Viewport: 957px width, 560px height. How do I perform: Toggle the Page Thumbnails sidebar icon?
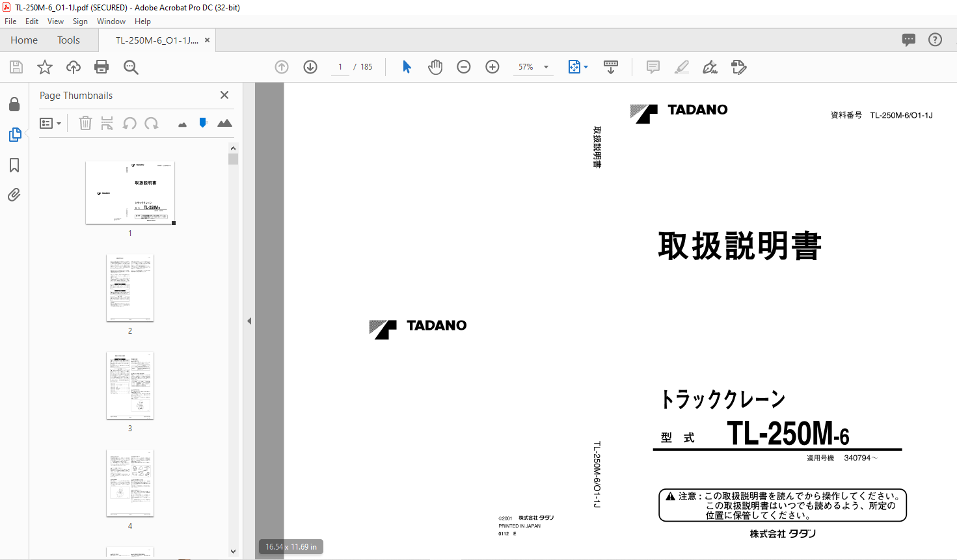(14, 135)
